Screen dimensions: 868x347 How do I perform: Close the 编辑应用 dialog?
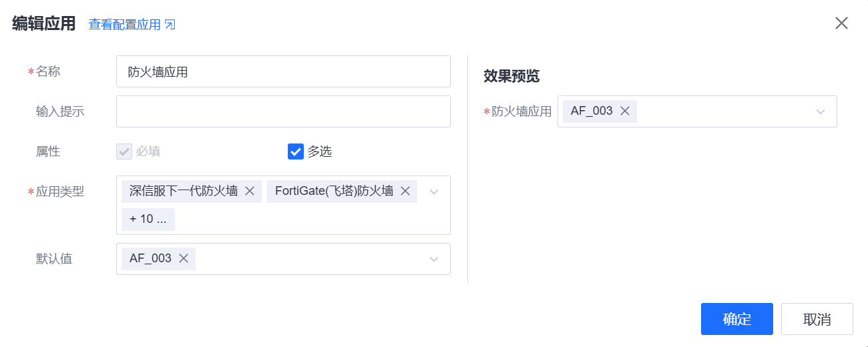[x=841, y=23]
